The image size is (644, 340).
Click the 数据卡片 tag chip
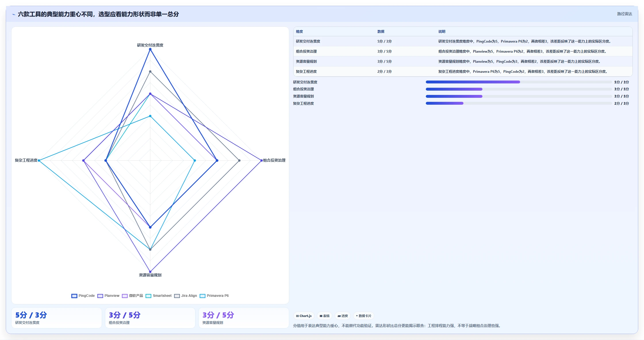pos(363,316)
